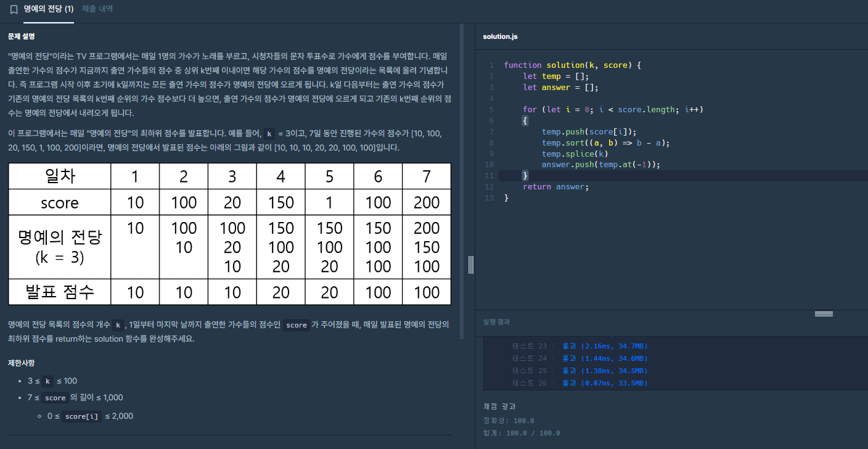Image resolution: width=868 pixels, height=449 pixels.
Task: Click line number 6 in the editor gutter
Action: pyautogui.click(x=491, y=120)
